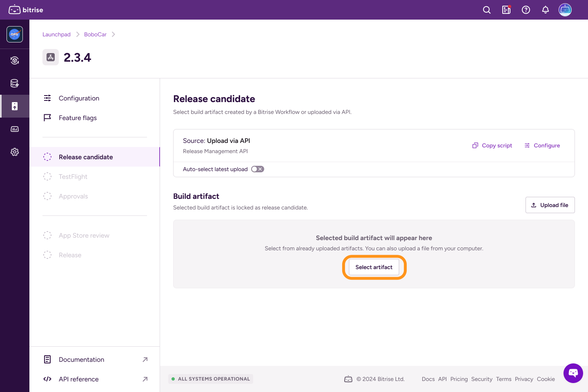Open the settings gear in left sidebar
This screenshot has height=392, width=588.
pyautogui.click(x=15, y=152)
